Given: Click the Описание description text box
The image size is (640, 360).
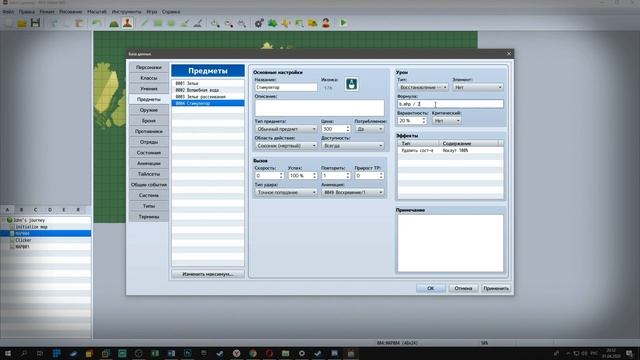Looking at the screenshot, I should pyautogui.click(x=319, y=108).
